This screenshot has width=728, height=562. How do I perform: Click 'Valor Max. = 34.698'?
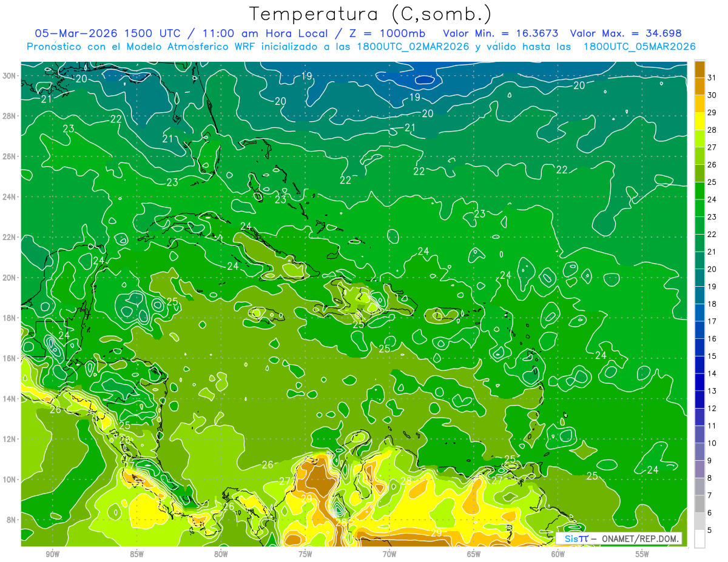coord(626,33)
